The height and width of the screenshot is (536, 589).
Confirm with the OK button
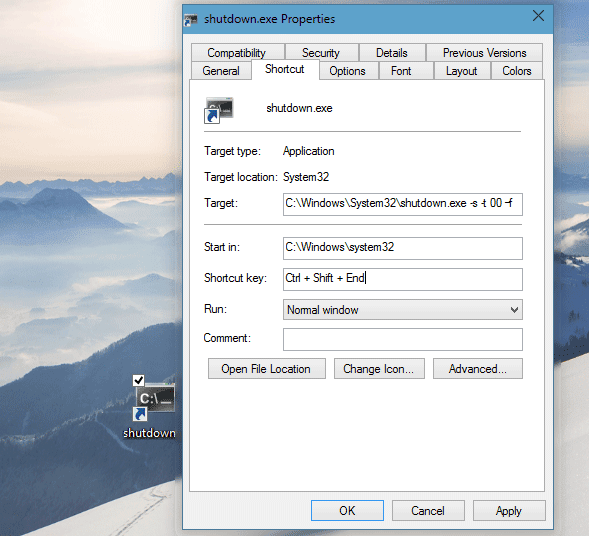click(x=347, y=510)
